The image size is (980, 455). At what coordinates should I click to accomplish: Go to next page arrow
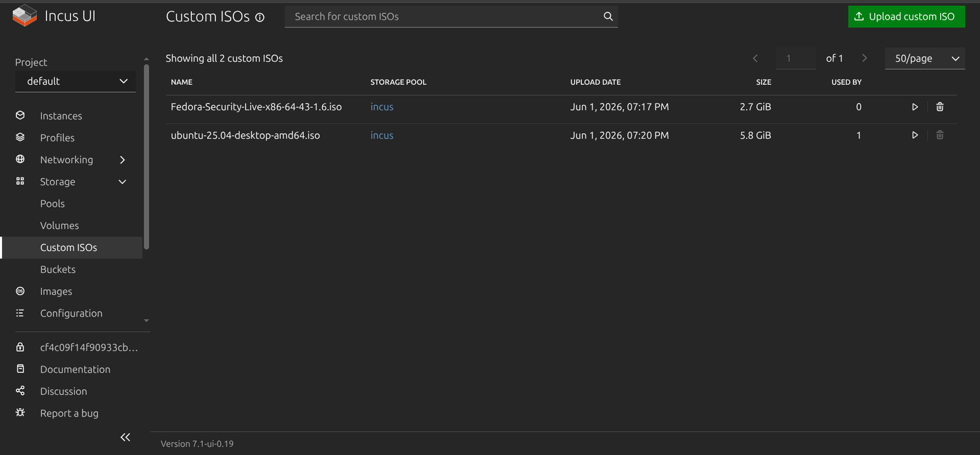pos(864,58)
